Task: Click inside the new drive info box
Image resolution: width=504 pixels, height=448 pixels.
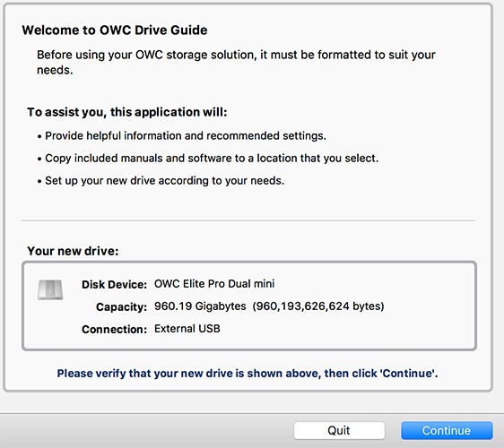Action: click(x=249, y=306)
